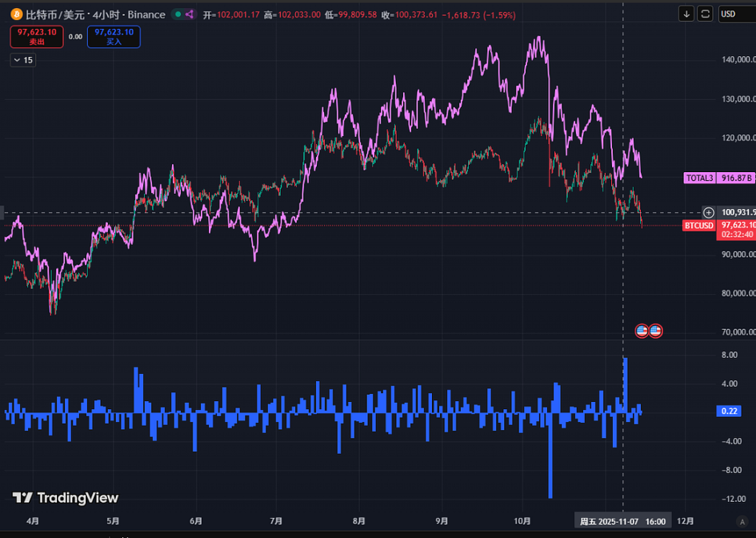756x538 pixels.
Task: Click the green market status dot
Action: click(x=177, y=14)
